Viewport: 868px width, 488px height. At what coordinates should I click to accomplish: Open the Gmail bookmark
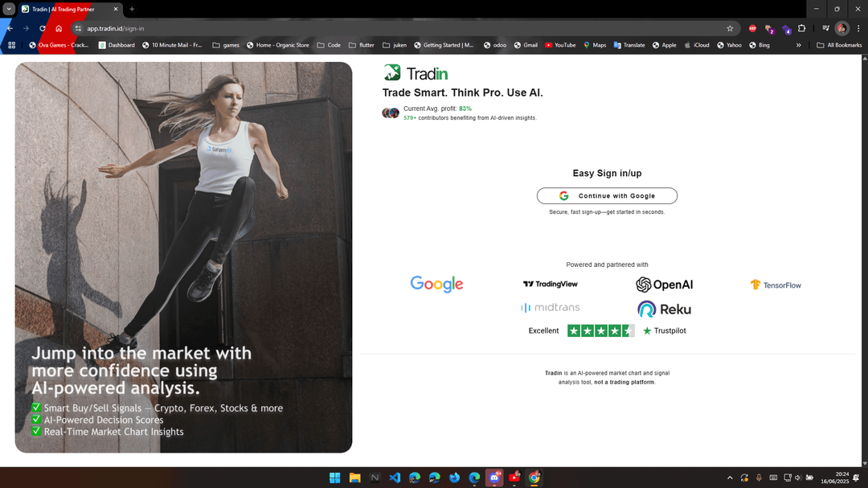click(x=526, y=45)
